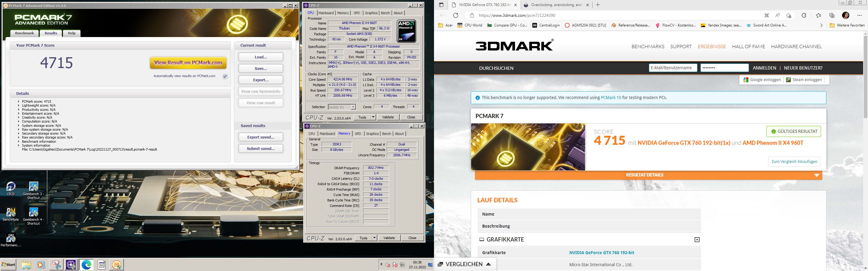The height and width of the screenshot is (271, 868).
Task: Open the BenchMate desktop icon
Action: coord(11,214)
